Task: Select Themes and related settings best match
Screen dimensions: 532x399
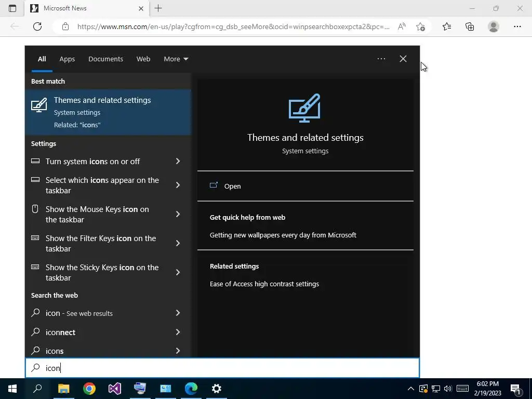Action: click(x=108, y=112)
